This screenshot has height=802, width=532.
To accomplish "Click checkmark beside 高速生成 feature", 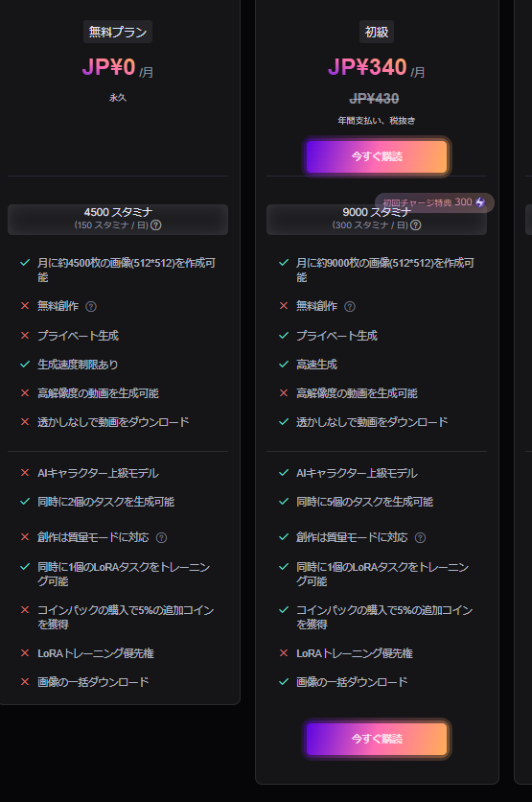I will (x=284, y=365).
